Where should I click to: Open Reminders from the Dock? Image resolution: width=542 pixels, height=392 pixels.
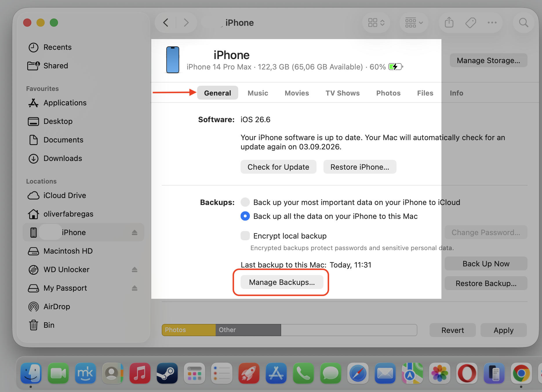222,373
